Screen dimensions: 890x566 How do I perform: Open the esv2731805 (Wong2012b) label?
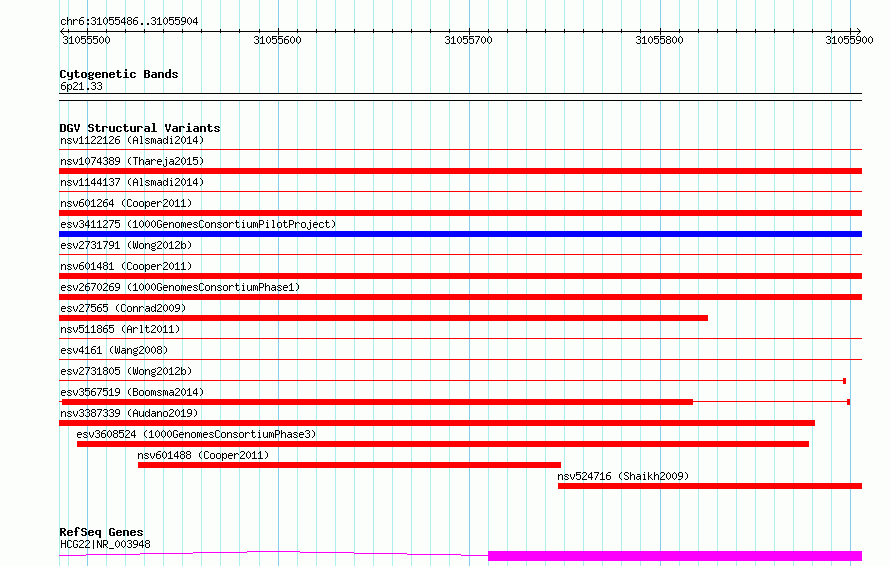click(x=126, y=371)
